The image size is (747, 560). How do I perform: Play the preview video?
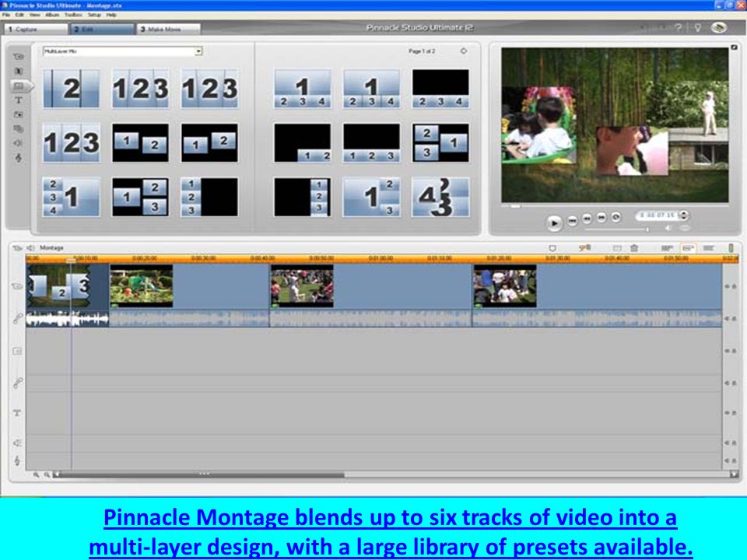coord(554,222)
